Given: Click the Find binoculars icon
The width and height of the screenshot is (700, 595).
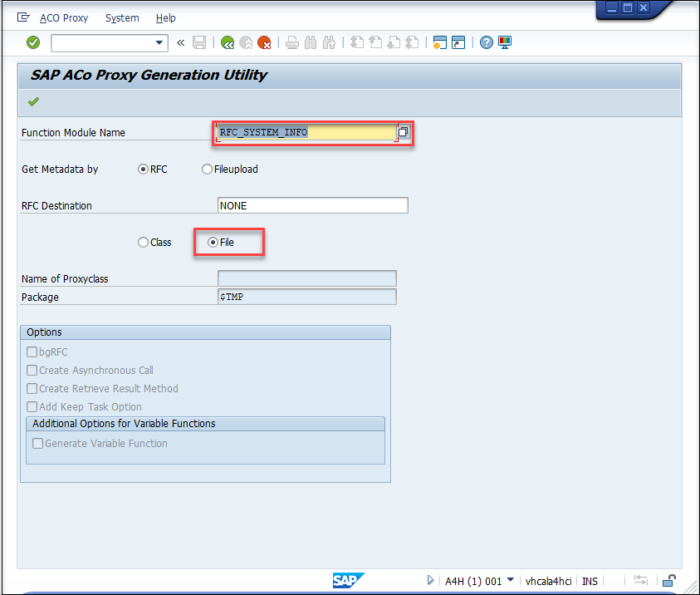Looking at the screenshot, I should click(x=311, y=42).
